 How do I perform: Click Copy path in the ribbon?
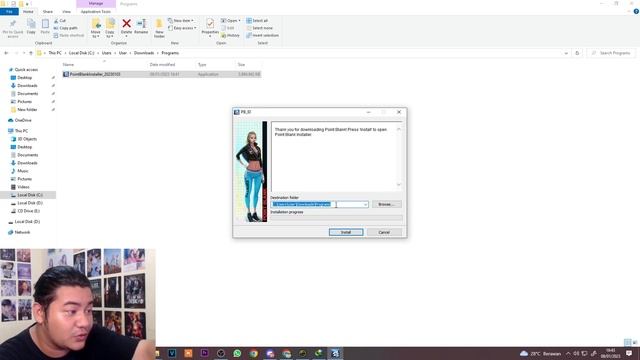tap(66, 28)
